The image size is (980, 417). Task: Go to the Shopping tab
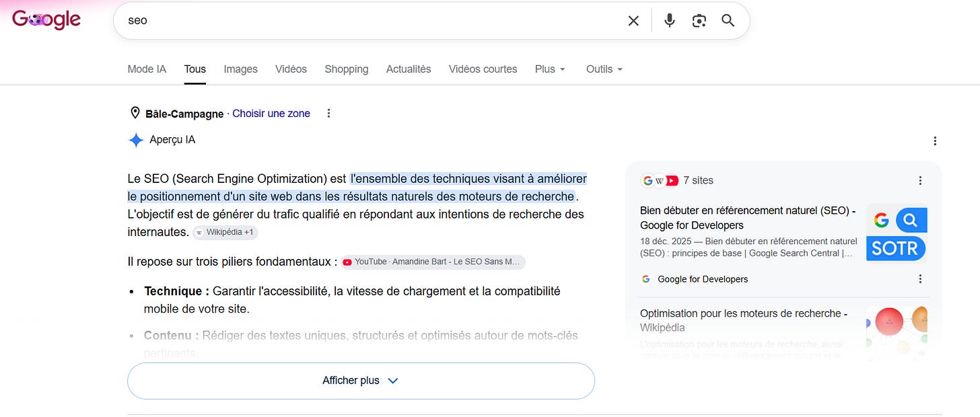tap(347, 69)
